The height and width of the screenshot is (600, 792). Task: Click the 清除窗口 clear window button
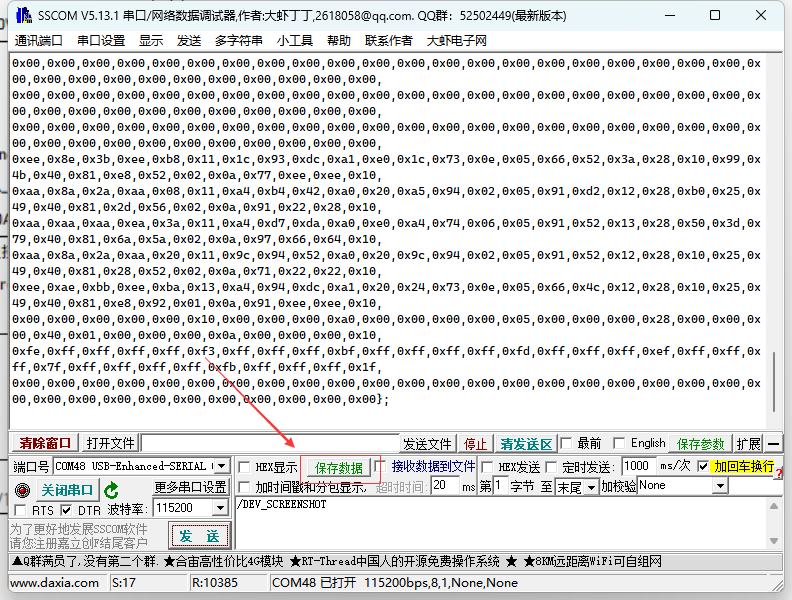click(45, 444)
